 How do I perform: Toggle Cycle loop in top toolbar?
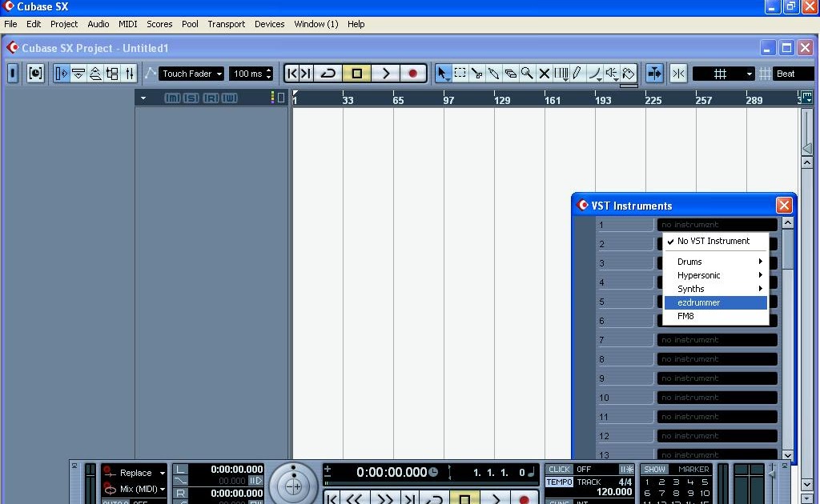(328, 74)
